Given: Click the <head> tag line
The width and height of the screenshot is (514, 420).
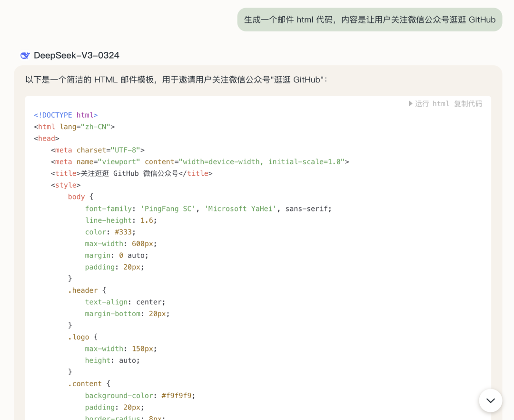Looking at the screenshot, I should 47,139.
